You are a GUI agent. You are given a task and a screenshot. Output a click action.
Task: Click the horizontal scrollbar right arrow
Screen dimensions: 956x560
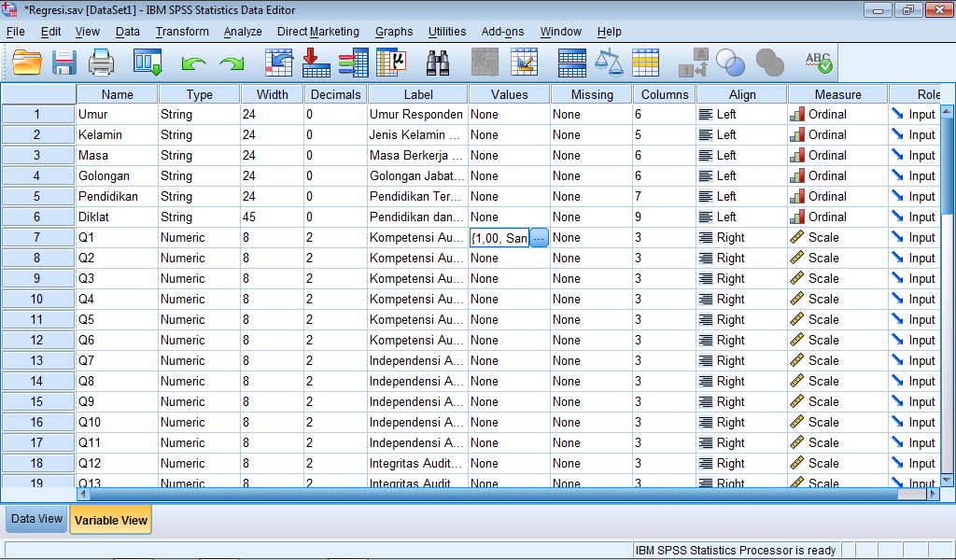tap(934, 494)
